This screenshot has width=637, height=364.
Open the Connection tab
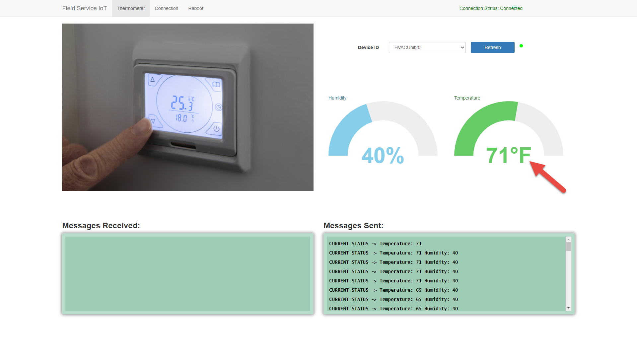[166, 8]
